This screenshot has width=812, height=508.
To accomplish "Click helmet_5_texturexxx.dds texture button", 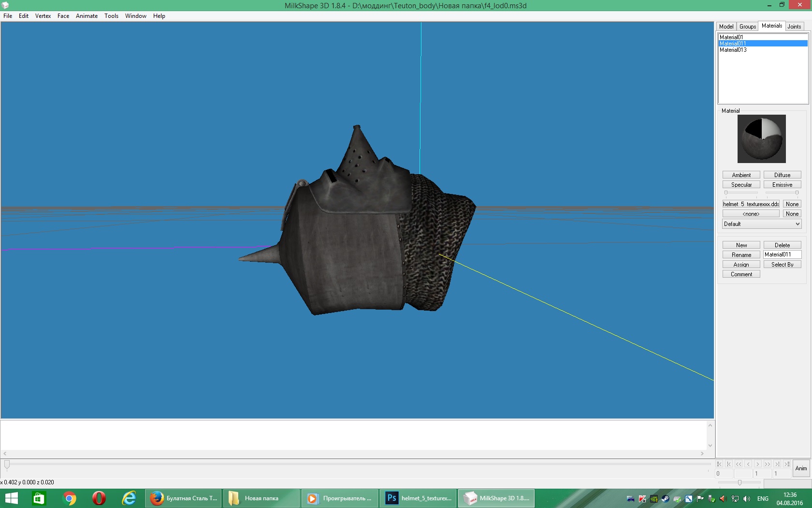I will tap(751, 204).
